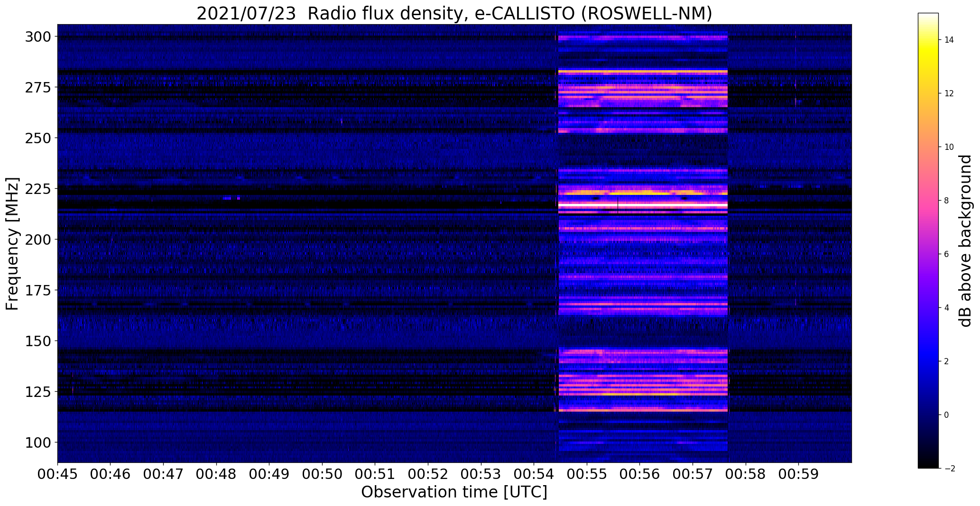
Task: Click the 100 frequency tick label
Action: coord(38,442)
